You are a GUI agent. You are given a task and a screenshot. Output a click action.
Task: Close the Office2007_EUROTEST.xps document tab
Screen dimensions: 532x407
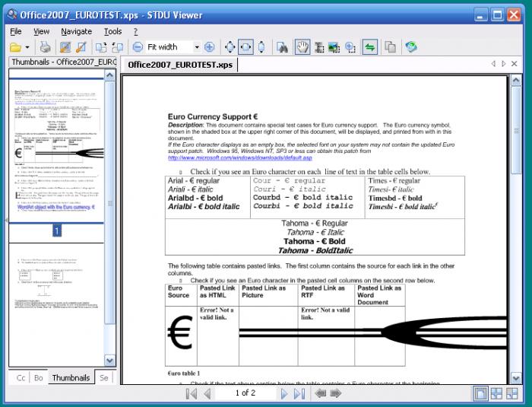pyautogui.click(x=515, y=64)
